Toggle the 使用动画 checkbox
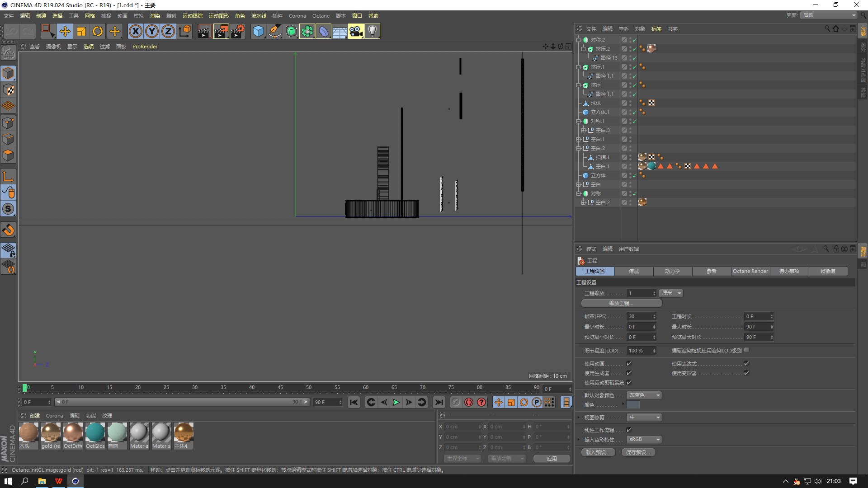 629,363
